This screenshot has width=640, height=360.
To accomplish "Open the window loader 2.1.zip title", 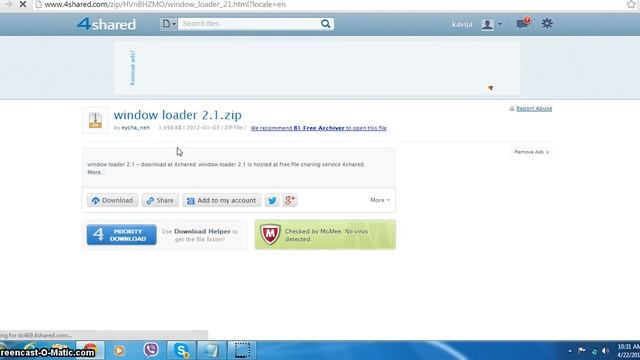I will tap(178, 115).
